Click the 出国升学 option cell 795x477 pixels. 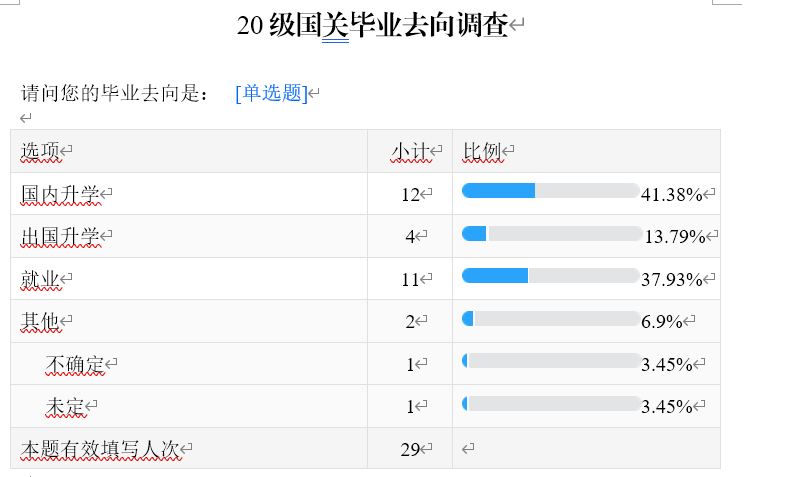click(x=189, y=236)
